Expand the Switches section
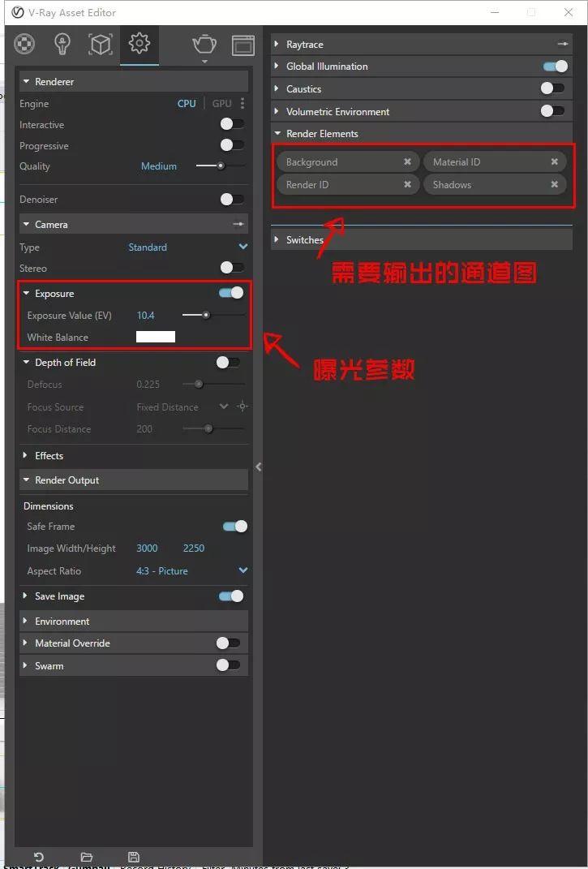The height and width of the screenshot is (869, 588). [x=277, y=239]
